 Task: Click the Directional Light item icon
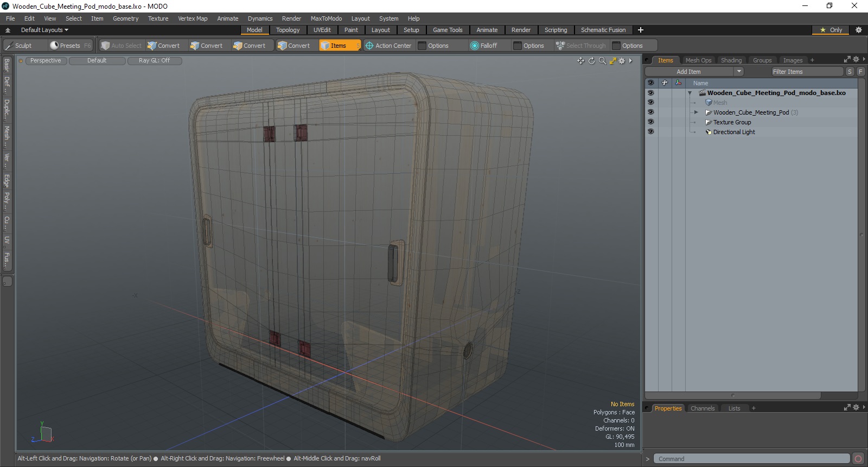[x=708, y=132]
